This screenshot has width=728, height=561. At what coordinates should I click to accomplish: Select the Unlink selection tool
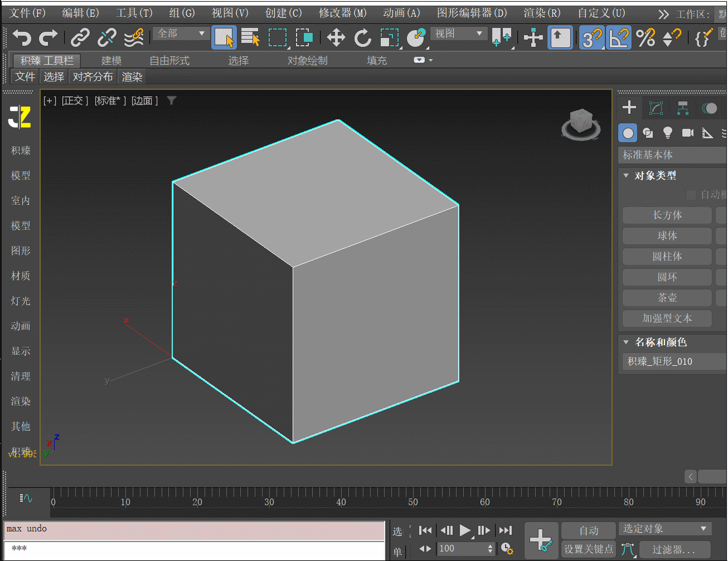(106, 38)
